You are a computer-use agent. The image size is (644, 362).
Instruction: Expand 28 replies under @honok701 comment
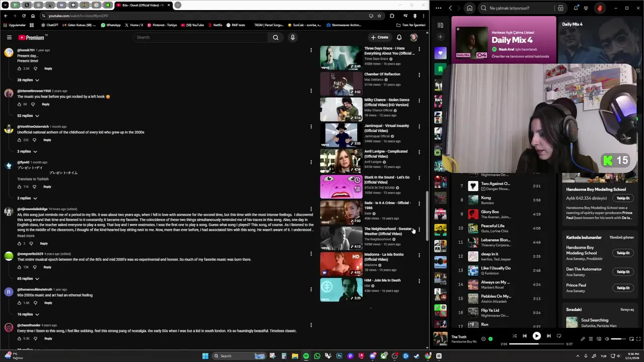pyautogui.click(x=28, y=80)
